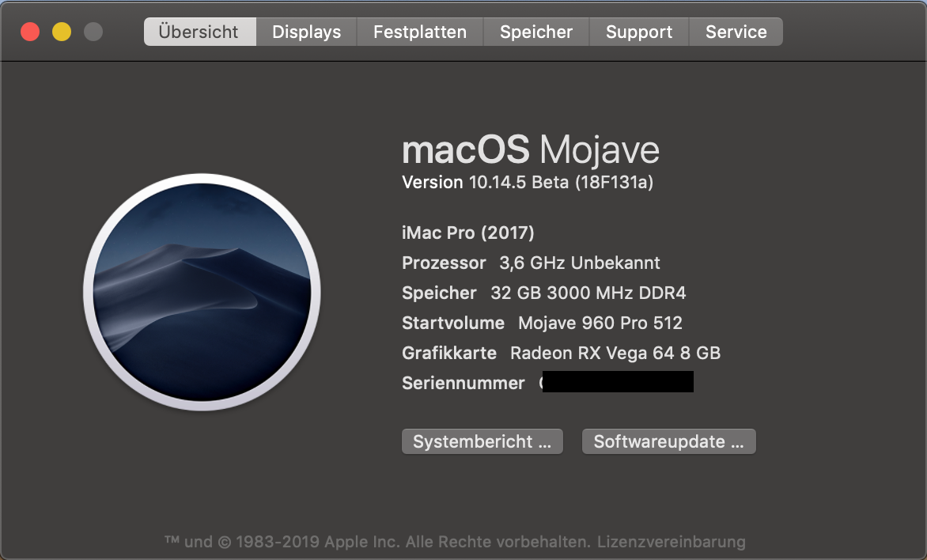Switch to the Service tab
Image resolution: width=927 pixels, height=560 pixels.
(x=736, y=32)
